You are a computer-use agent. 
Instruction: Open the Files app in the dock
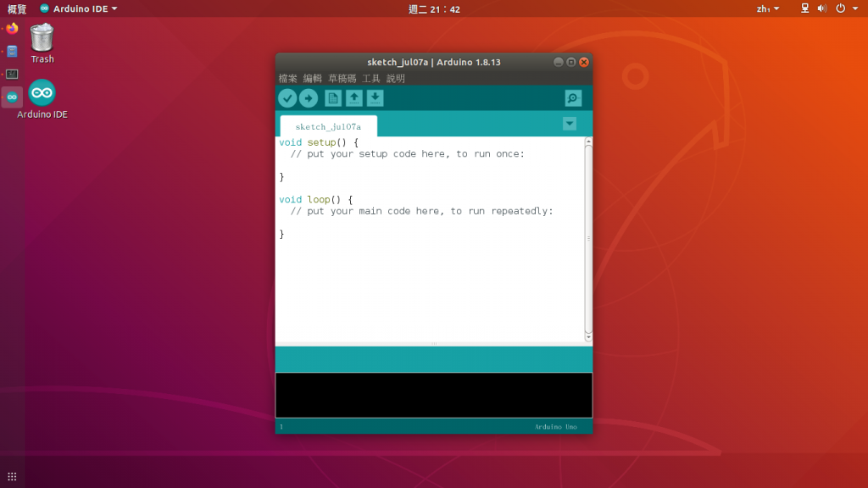tap(12, 52)
